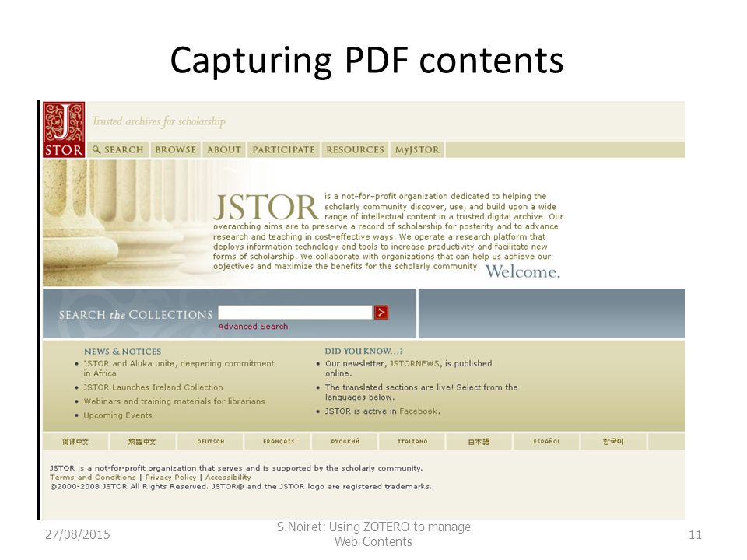Select the ABOUT menu item
Image resolution: width=747 pixels, height=560 pixels.
coord(224,149)
